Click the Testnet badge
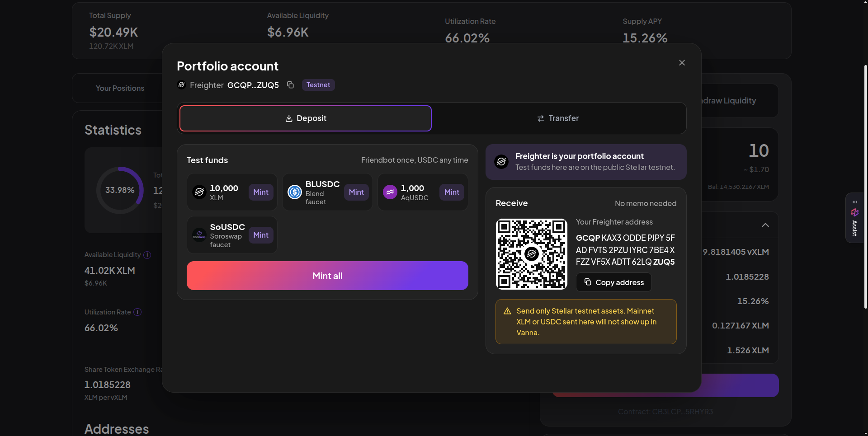The image size is (868, 436). coord(318,85)
